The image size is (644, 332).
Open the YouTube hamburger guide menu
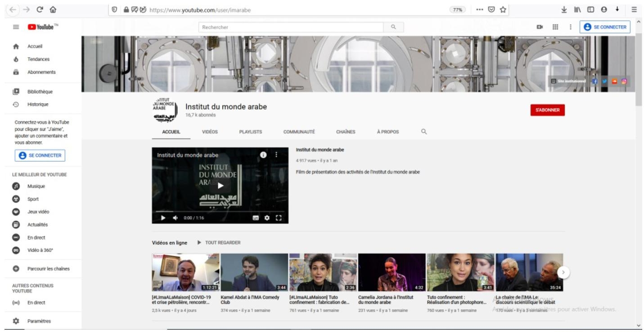tap(16, 27)
